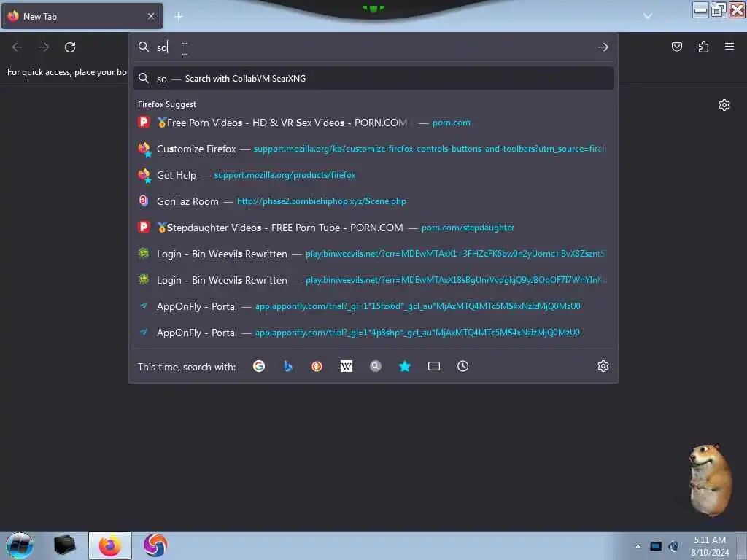The image size is (747, 560).
Task: Open second AppOnFly - Portal suggestion
Action: pyautogui.click(x=373, y=332)
